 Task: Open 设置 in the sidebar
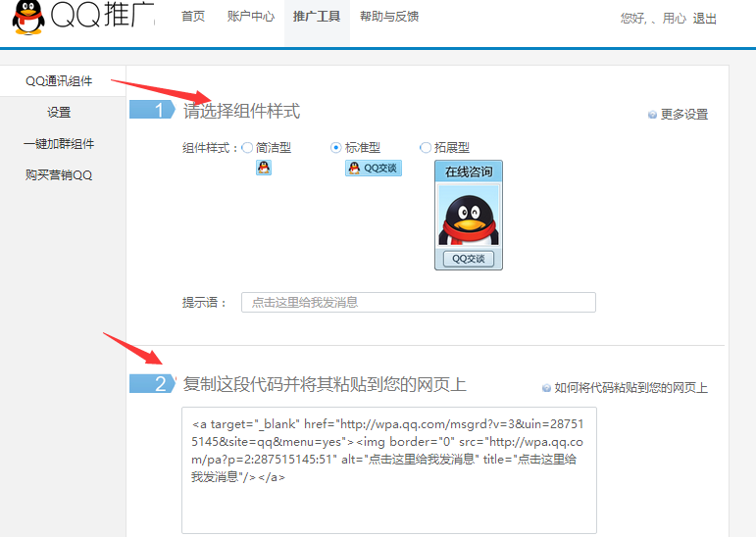(59, 113)
